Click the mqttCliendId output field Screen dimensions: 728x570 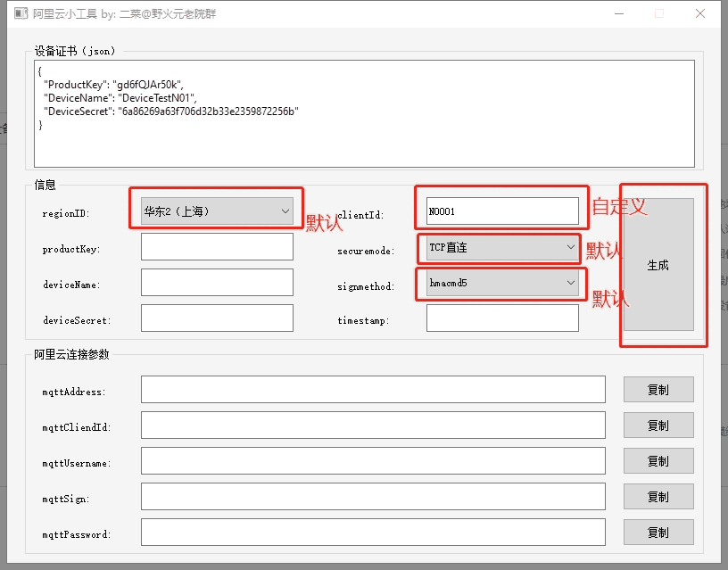[373, 425]
